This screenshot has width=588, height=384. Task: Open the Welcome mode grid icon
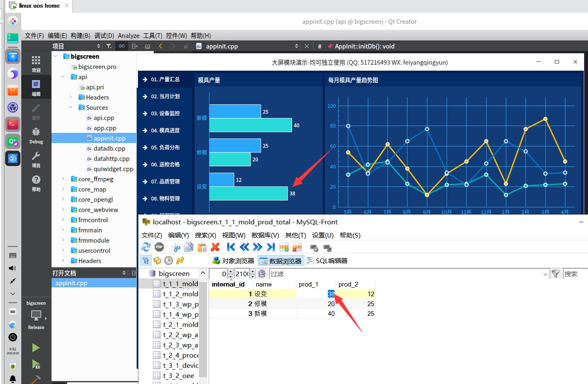36,64
